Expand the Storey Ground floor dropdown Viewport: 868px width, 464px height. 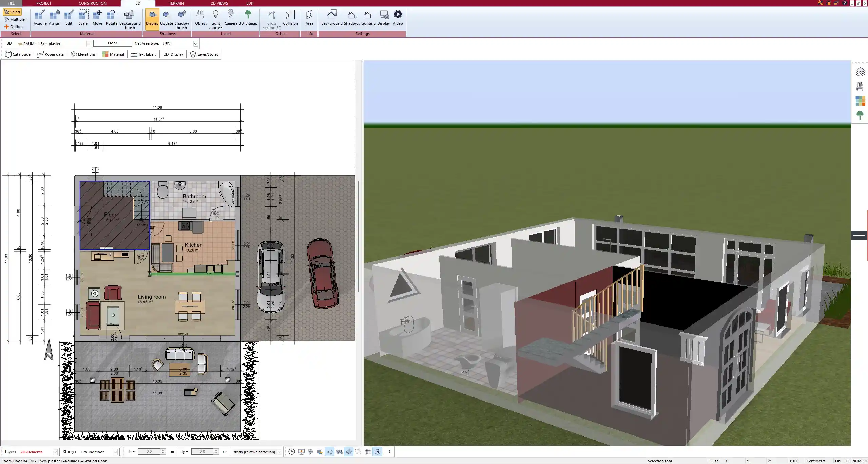[115, 452]
